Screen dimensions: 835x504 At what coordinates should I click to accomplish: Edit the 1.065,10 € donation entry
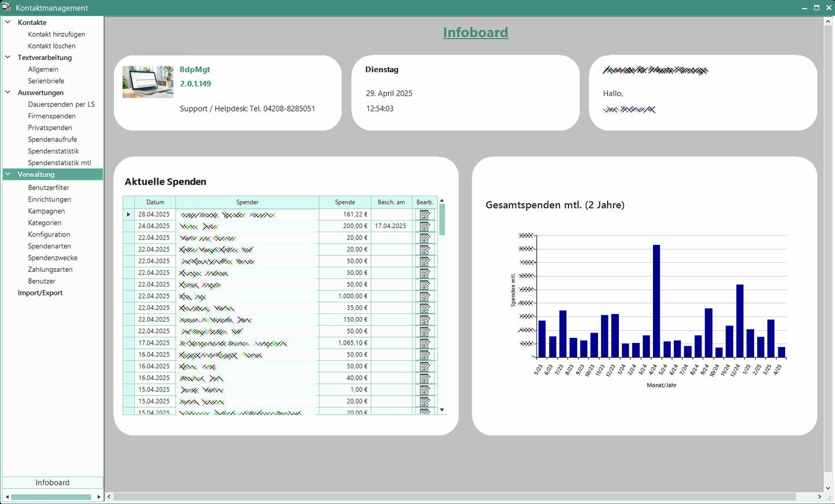click(x=425, y=343)
